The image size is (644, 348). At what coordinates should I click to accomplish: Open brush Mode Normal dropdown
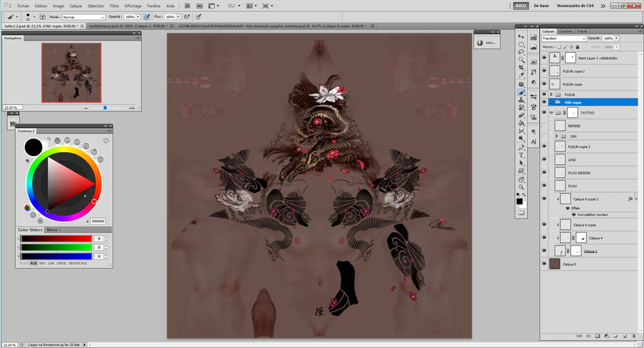[83, 17]
